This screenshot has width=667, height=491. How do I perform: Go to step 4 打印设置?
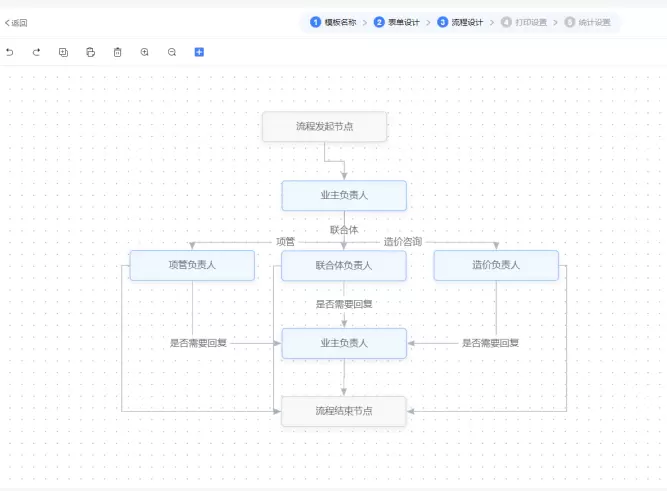(524, 22)
